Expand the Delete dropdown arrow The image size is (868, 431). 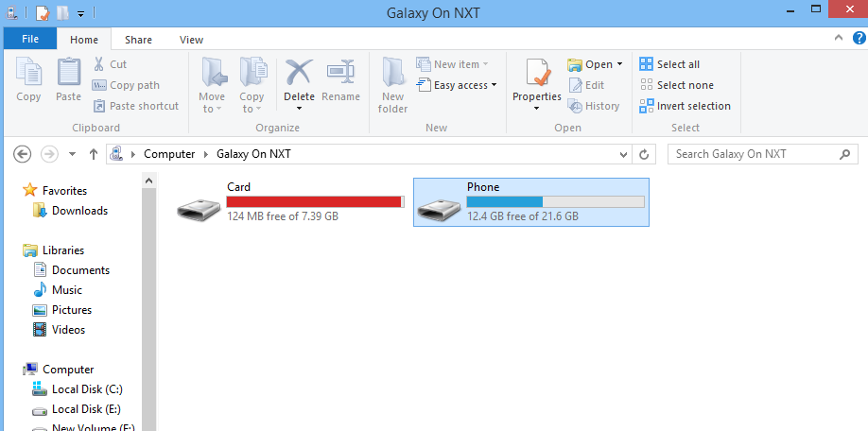(299, 109)
